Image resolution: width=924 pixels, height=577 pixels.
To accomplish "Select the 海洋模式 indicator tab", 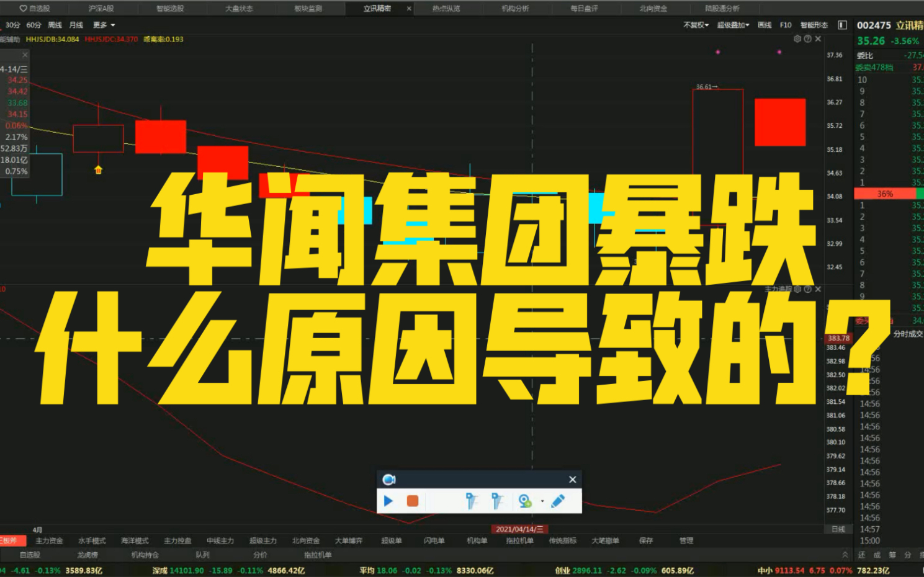I will coord(135,540).
